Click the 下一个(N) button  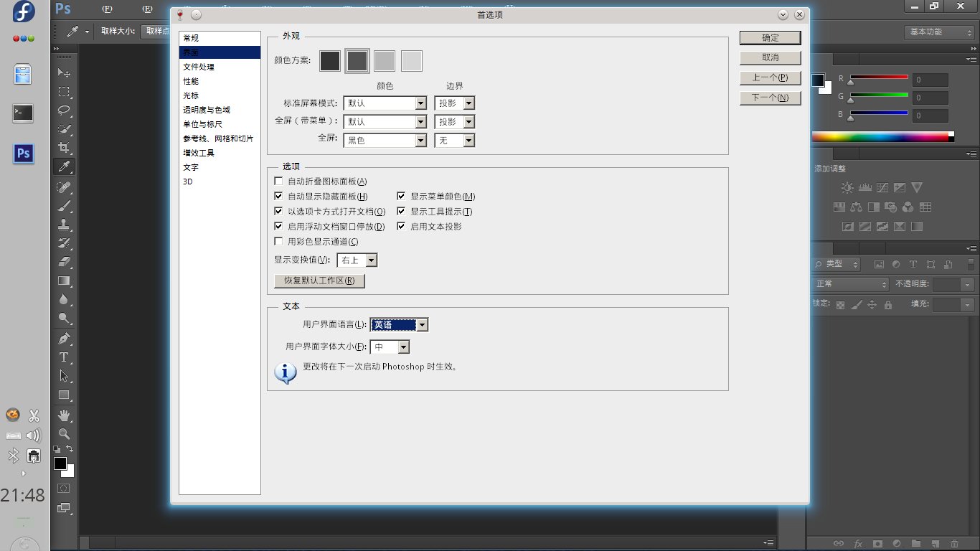pos(771,98)
